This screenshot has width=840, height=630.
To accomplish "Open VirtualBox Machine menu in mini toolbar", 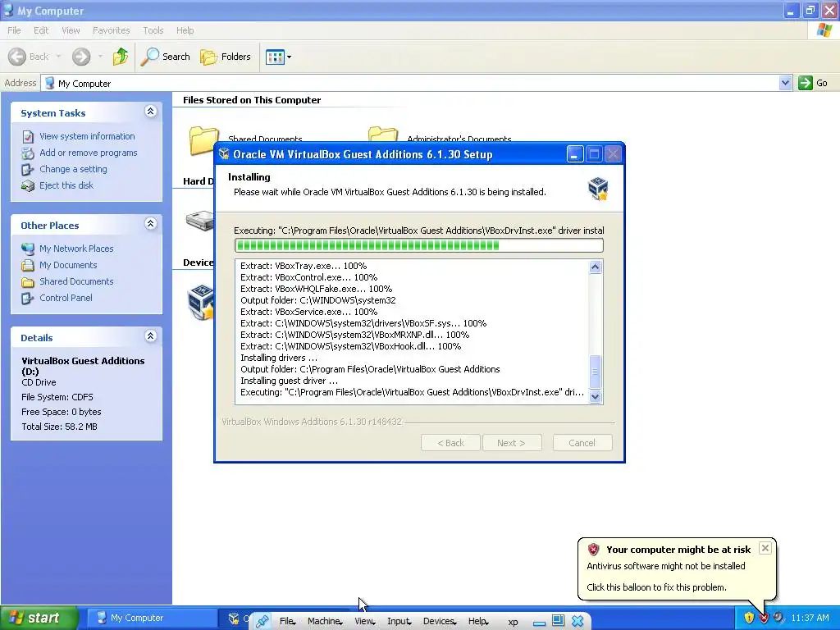I will click(325, 622).
